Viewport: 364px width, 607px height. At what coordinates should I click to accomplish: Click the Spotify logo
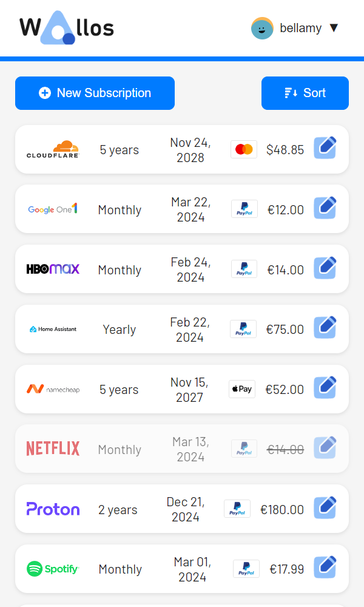53,569
